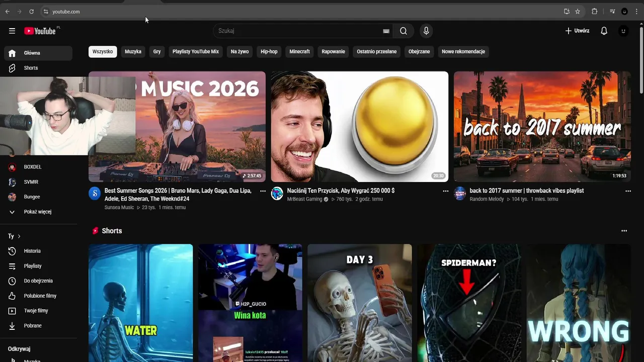
Task: Expand the Ty section chevron
Action: click(19, 236)
